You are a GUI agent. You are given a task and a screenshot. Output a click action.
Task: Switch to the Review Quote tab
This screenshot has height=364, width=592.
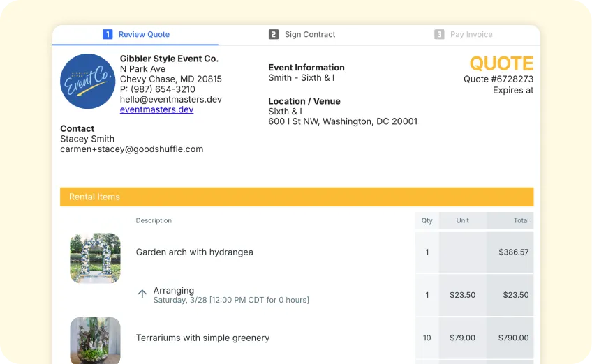pos(143,34)
